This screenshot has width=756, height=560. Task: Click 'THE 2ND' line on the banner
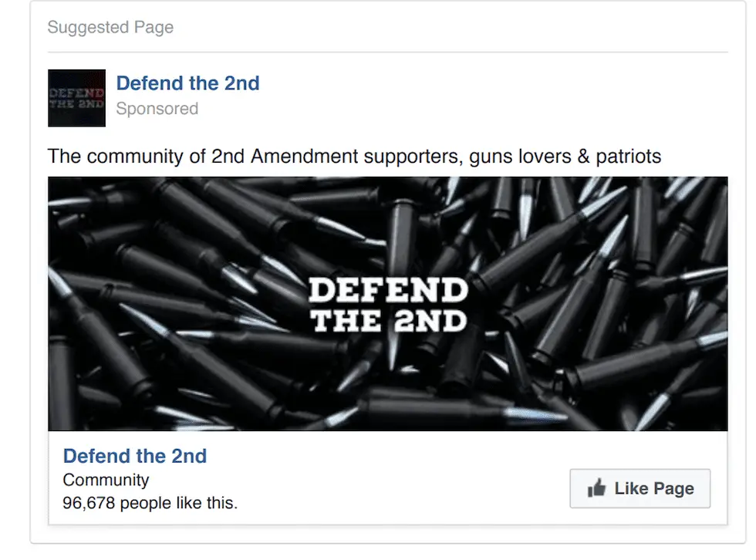click(x=389, y=320)
